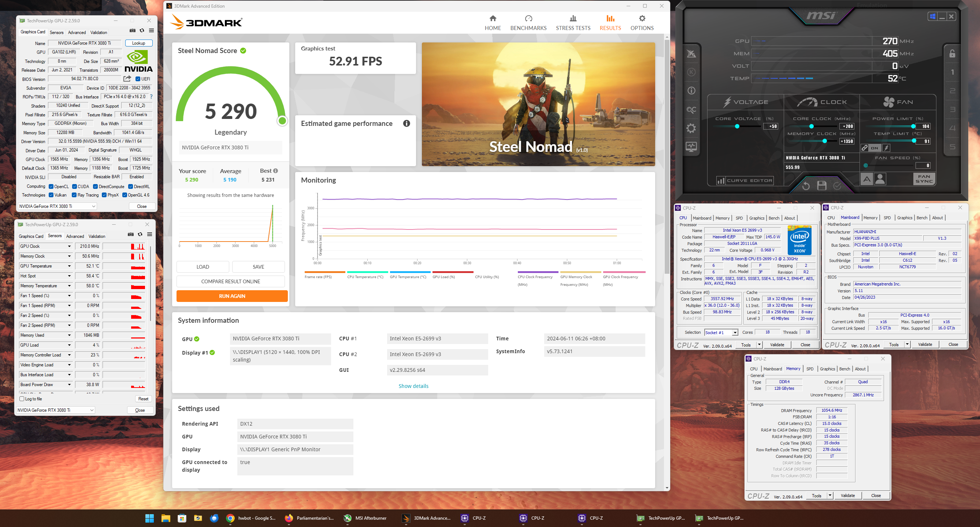The image size is (980, 527).
Task: Click Bus Interface question mark in GPU-Z
Action: [151, 97]
